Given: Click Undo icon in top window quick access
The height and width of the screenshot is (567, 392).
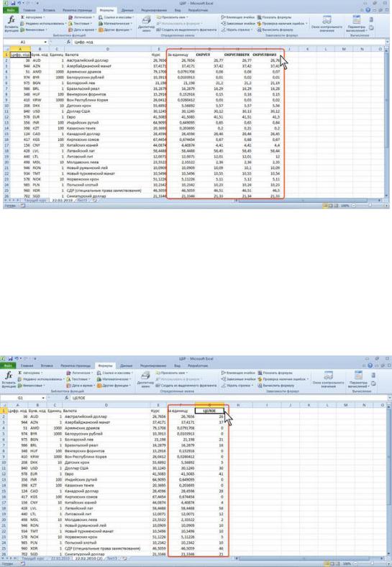Looking at the screenshot, I should pos(19,4).
